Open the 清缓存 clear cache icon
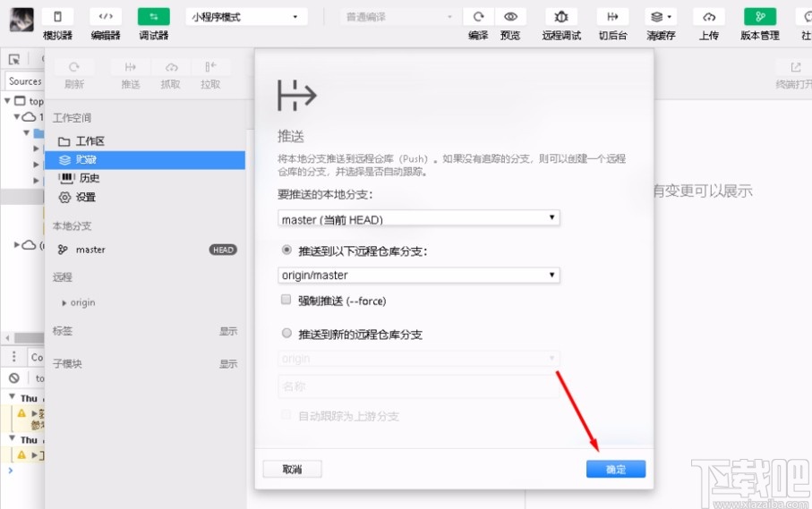Screen dimensions: 812x509 tap(661, 17)
